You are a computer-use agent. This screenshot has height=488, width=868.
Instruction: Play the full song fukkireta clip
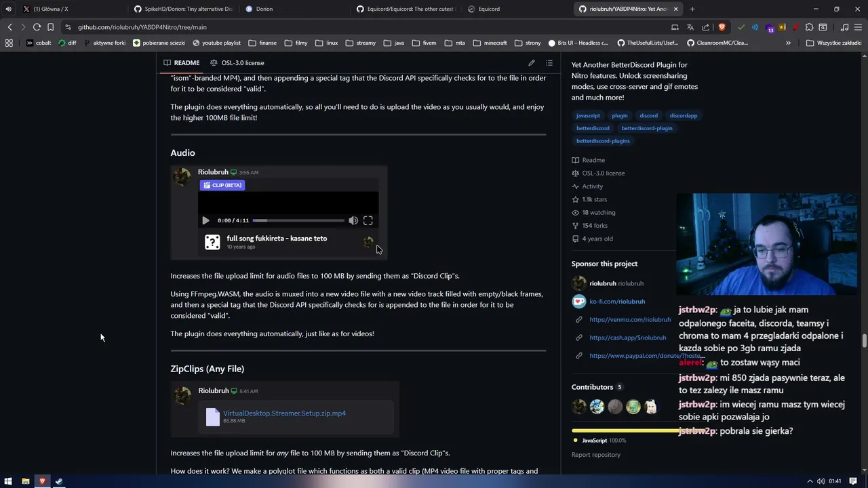[x=205, y=220]
